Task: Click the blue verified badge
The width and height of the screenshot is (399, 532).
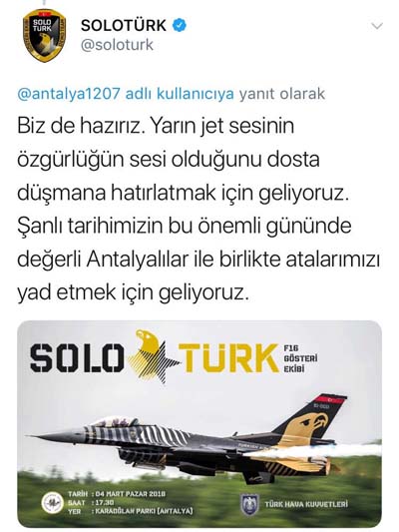Action: (180, 26)
